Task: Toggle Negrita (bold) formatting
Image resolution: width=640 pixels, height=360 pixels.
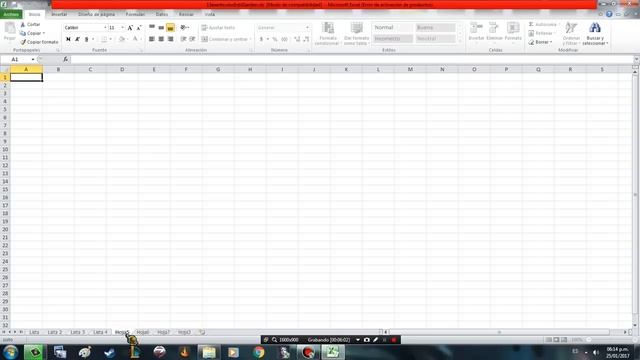Action: [x=68, y=39]
